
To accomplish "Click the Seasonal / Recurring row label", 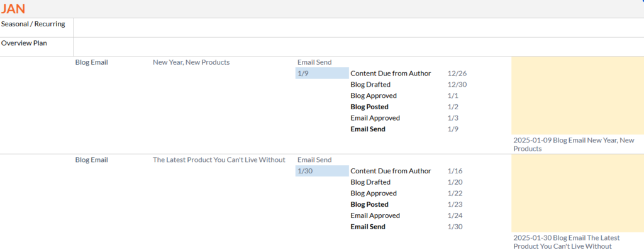I will pos(33,24).
